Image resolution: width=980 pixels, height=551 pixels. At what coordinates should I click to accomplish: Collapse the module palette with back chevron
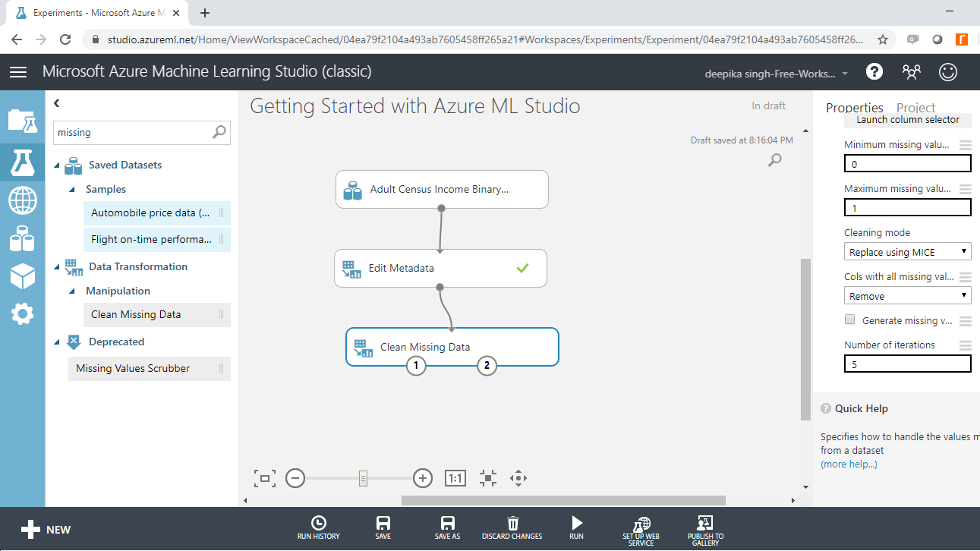pos(57,103)
